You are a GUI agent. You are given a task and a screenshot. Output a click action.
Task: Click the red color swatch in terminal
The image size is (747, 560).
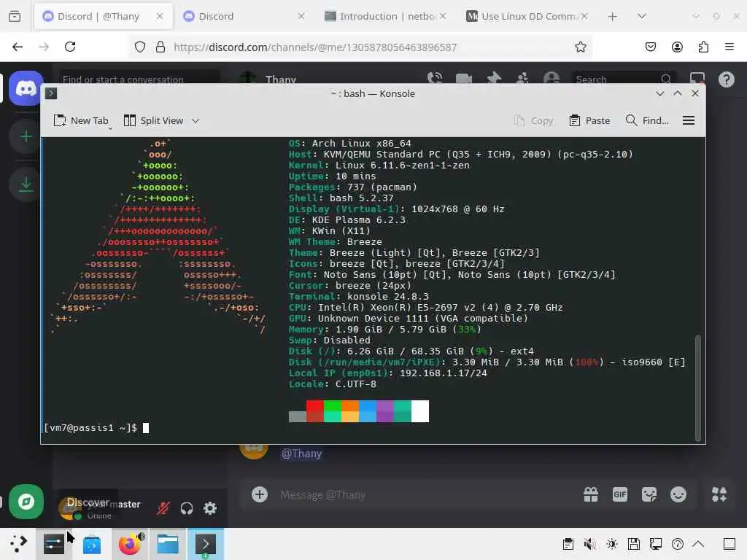[315, 411]
